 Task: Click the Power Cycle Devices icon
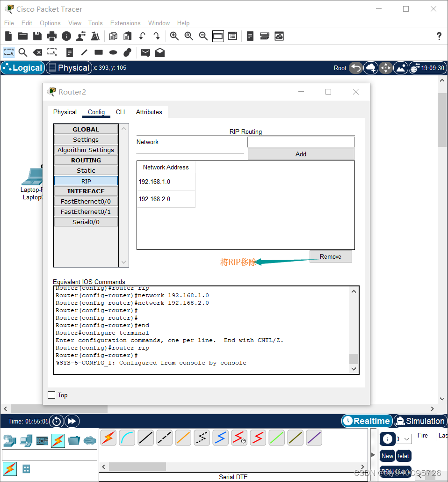click(57, 421)
